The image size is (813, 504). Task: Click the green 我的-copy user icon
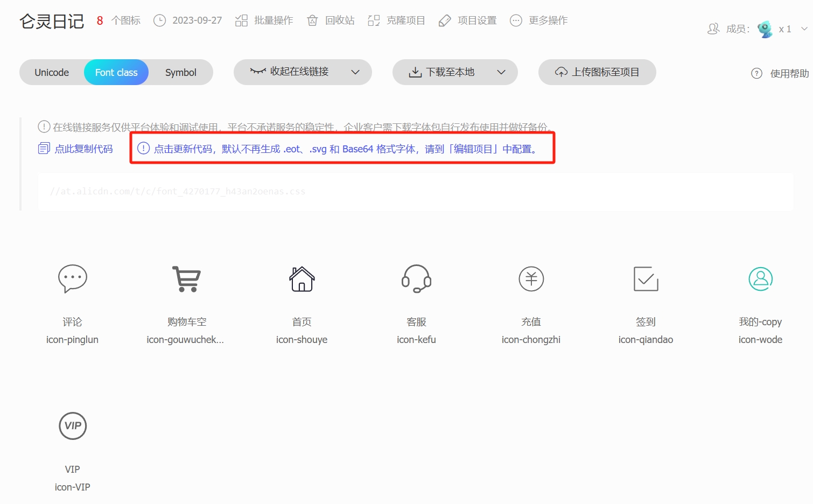pyautogui.click(x=760, y=278)
